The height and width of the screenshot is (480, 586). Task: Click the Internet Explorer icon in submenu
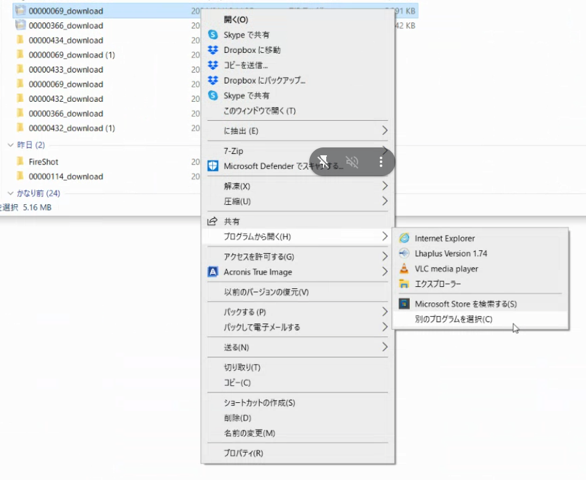(404, 238)
